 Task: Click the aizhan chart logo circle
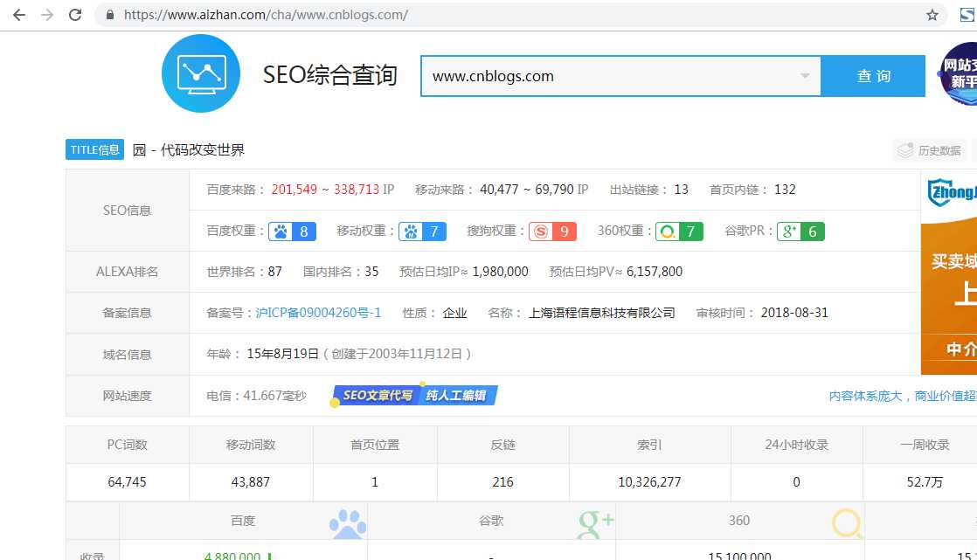201,73
